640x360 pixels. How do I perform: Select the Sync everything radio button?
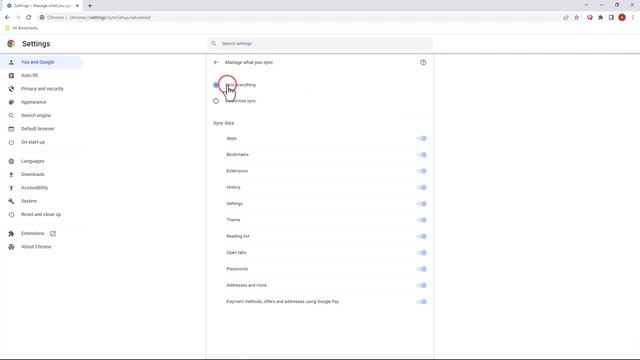tap(216, 85)
